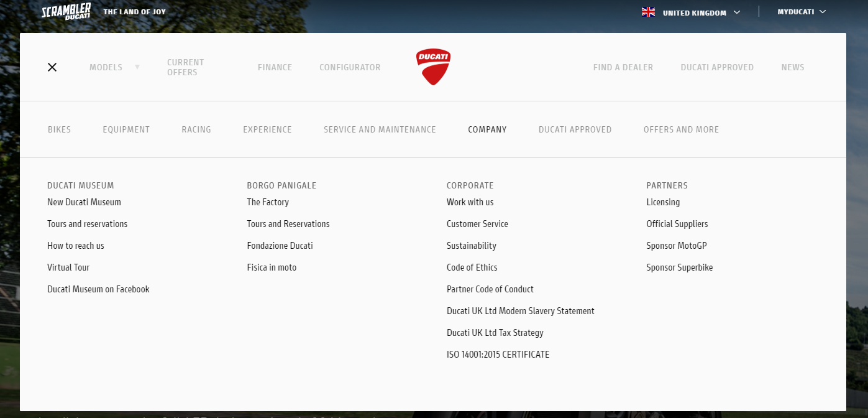
Task: Expand the United Kingdom country dropdown
Action: pos(737,12)
